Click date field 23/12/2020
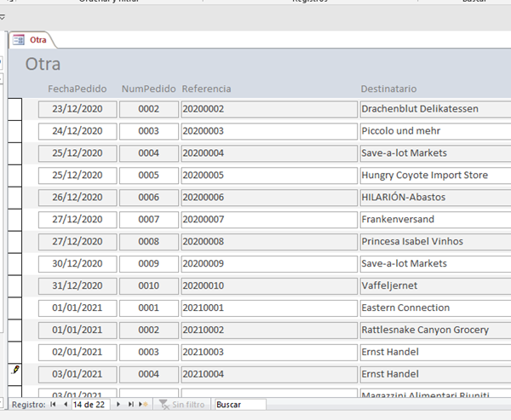511x420 pixels. (x=78, y=109)
